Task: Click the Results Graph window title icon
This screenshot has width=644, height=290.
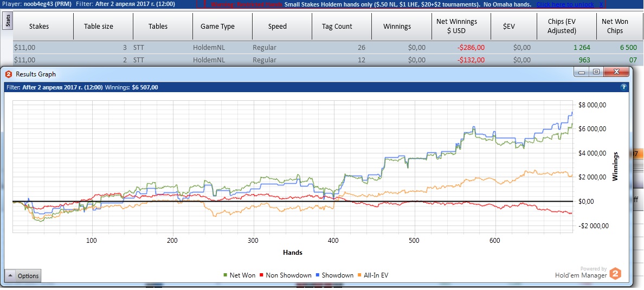Action: click(x=9, y=74)
